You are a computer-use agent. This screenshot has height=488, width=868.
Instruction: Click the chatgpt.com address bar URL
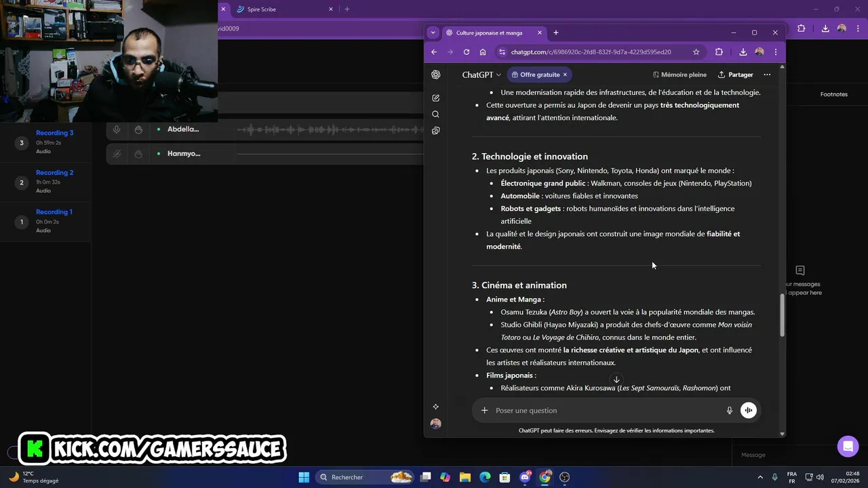tap(591, 52)
